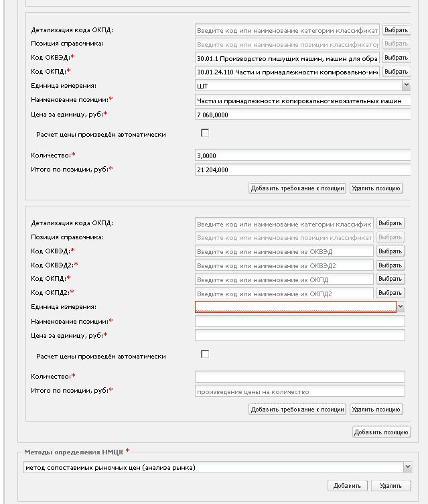Screen dimensions: 428x504
Task: Focus the 'из ОКПД2' input field
Action: (x=285, y=294)
